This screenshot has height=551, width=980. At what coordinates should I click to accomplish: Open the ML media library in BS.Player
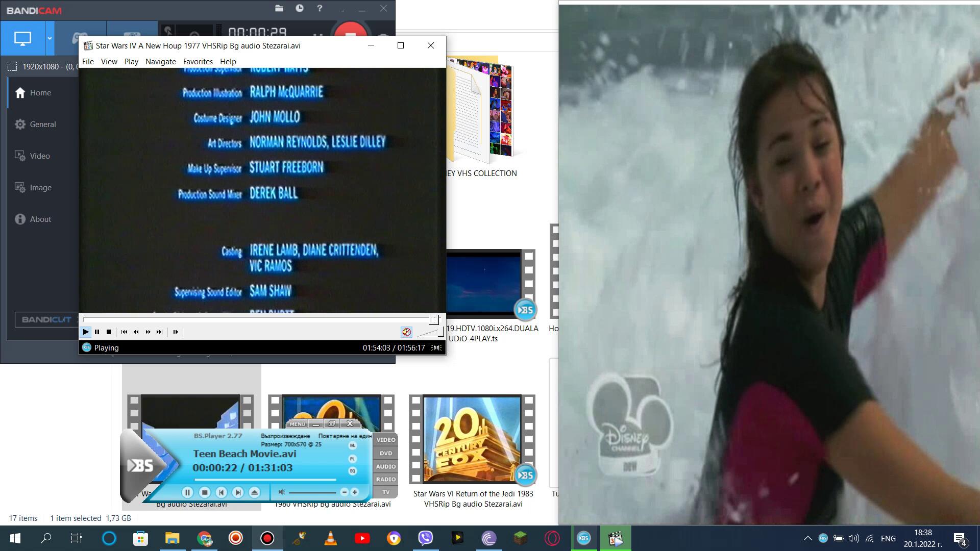point(352,445)
